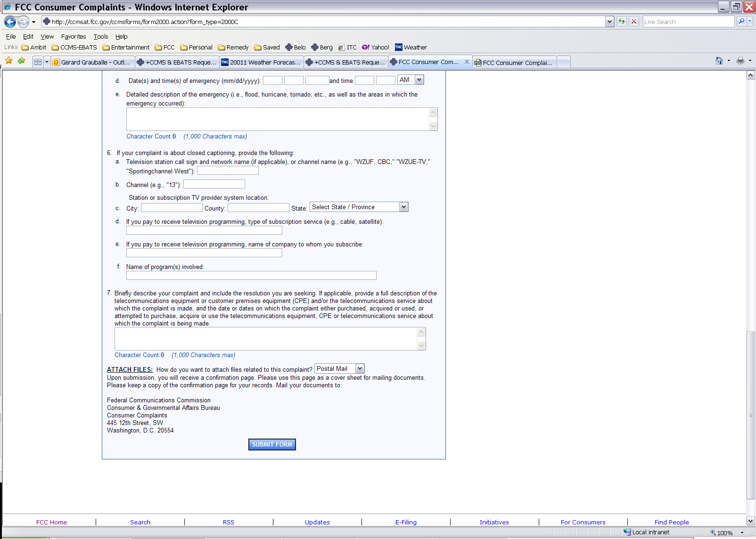The width and height of the screenshot is (756, 539).
Task: Open the Tools menu
Action: coord(101,36)
